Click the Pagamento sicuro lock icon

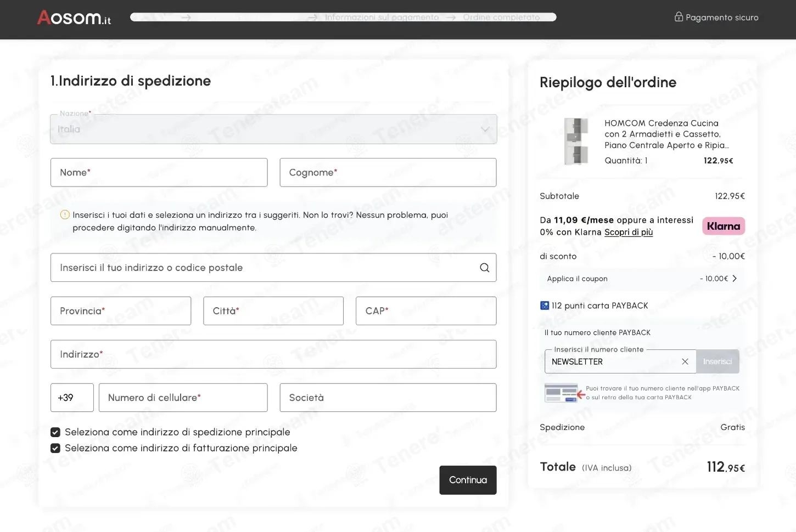click(679, 16)
